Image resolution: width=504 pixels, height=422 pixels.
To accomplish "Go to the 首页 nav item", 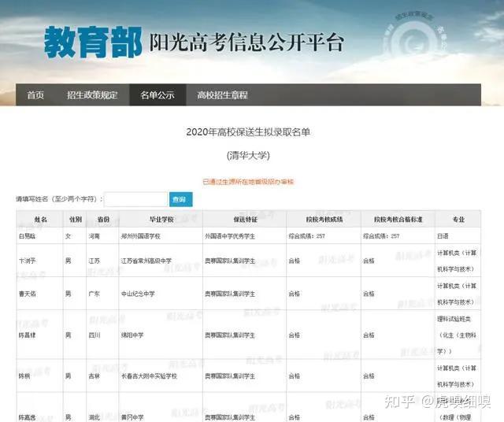I will coord(35,94).
